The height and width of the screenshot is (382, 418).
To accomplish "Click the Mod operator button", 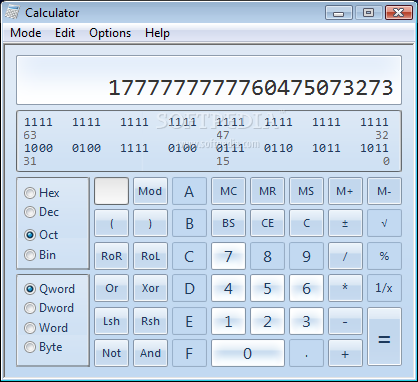I will pos(150,191).
